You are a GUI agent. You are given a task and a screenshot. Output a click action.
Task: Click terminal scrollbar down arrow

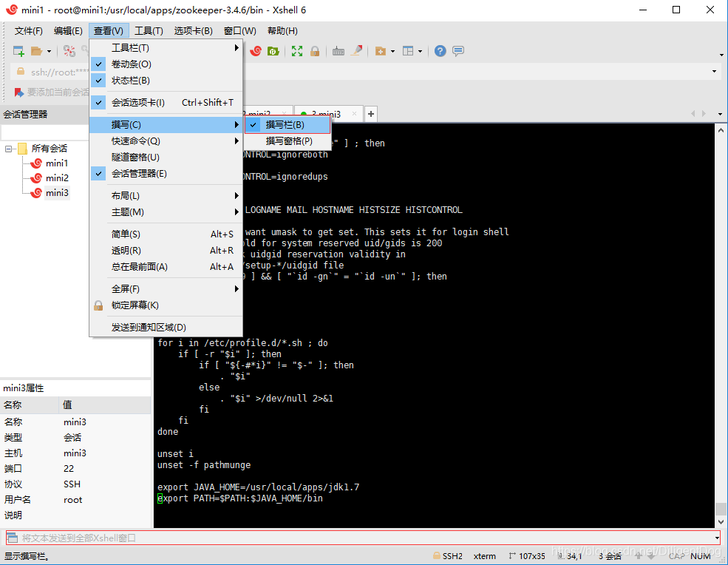tap(721, 522)
